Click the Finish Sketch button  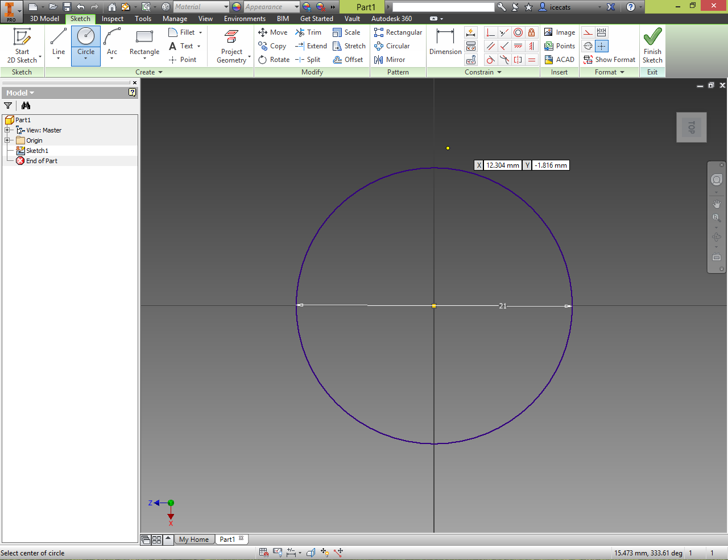(x=652, y=45)
